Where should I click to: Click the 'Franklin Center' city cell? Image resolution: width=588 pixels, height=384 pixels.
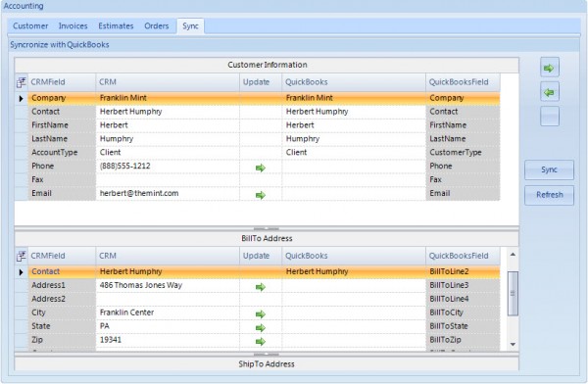[168, 312]
